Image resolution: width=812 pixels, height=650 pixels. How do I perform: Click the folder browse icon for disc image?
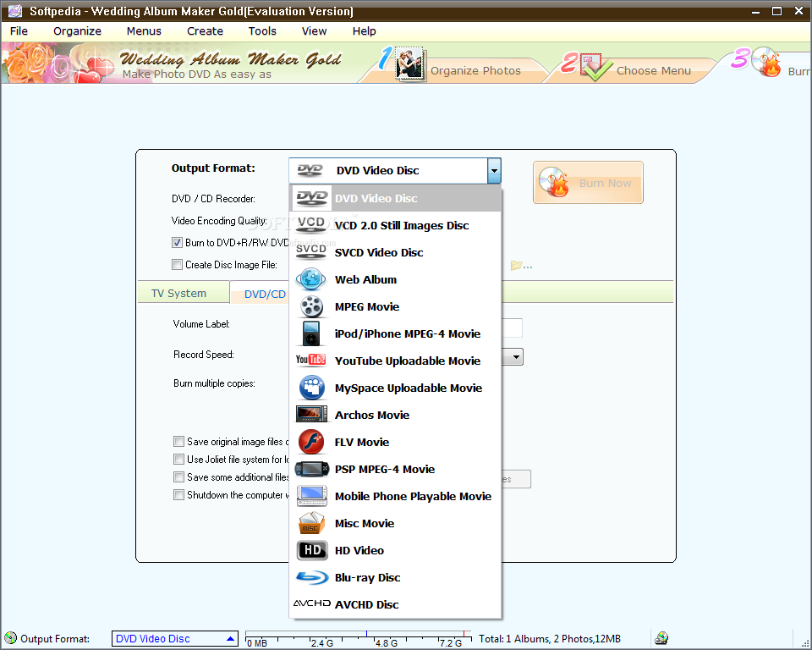click(x=521, y=266)
